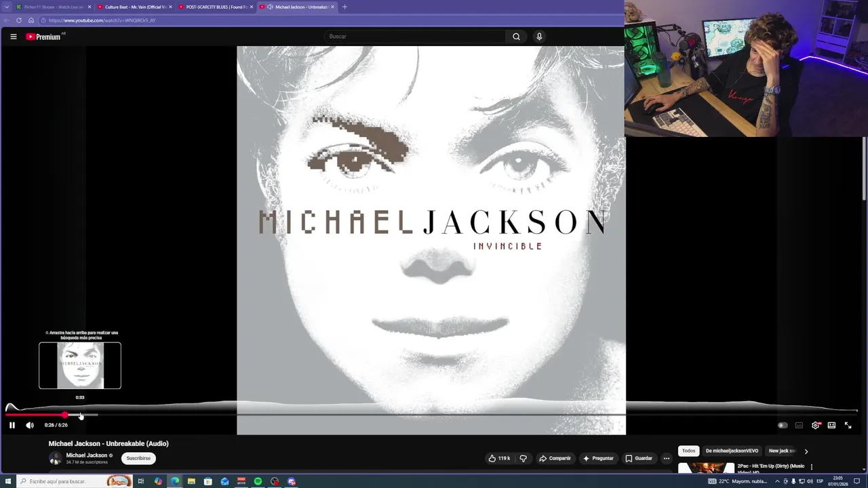868x488 pixels.
Task: Click tray microphone icon
Action: pyautogui.click(x=793, y=481)
